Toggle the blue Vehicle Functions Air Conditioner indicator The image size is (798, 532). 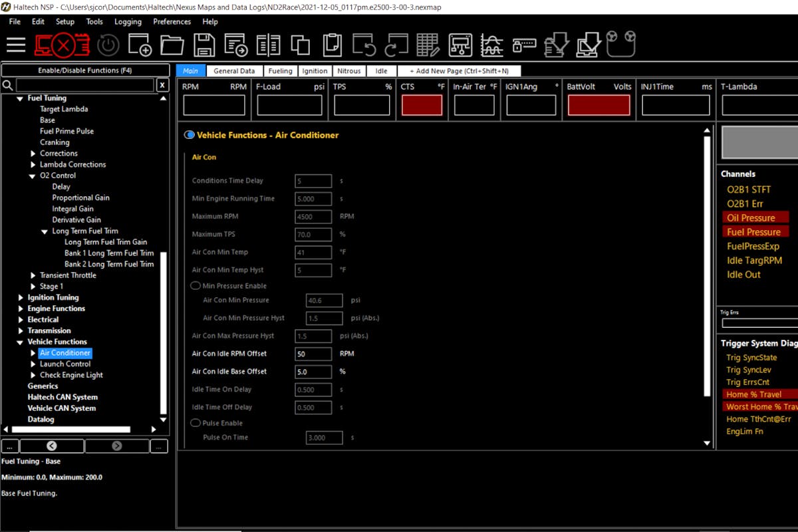tap(190, 135)
